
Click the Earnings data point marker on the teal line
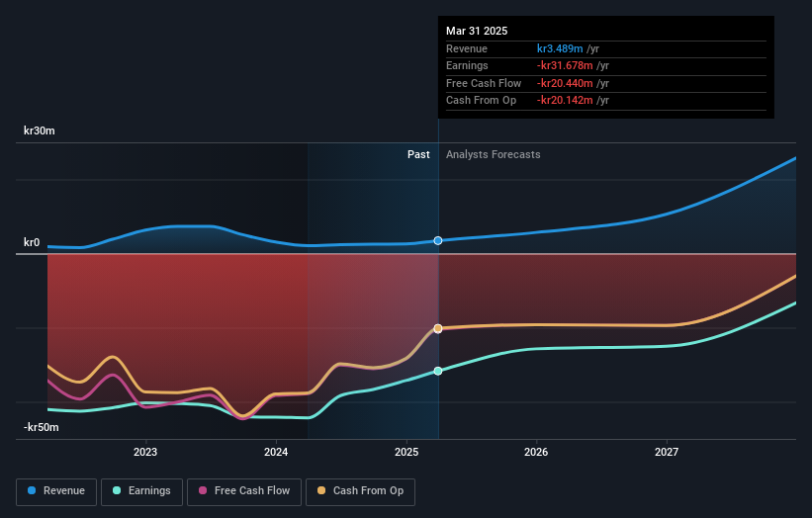tap(438, 371)
